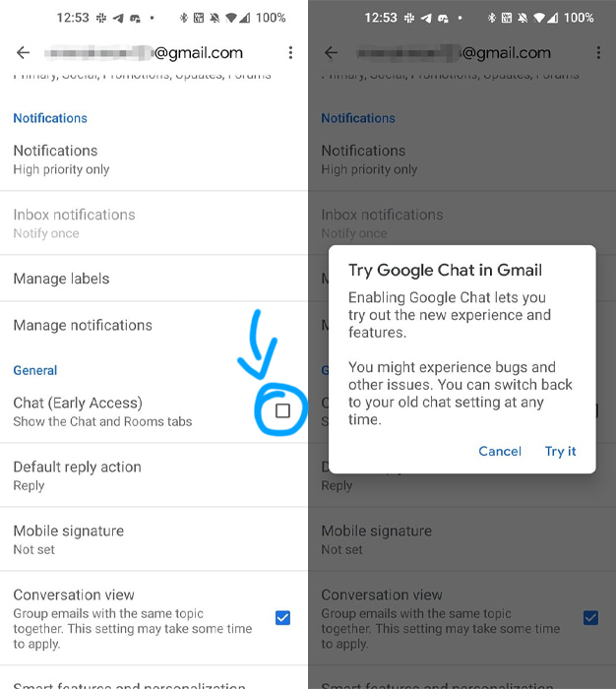Open Mobile signature Not set option
The width and height of the screenshot is (616, 689).
[154, 539]
